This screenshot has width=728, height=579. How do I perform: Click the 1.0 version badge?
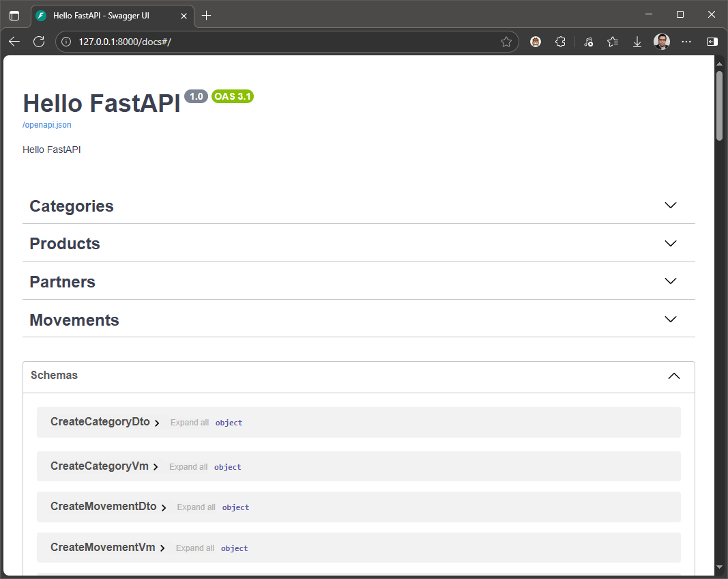pos(196,96)
